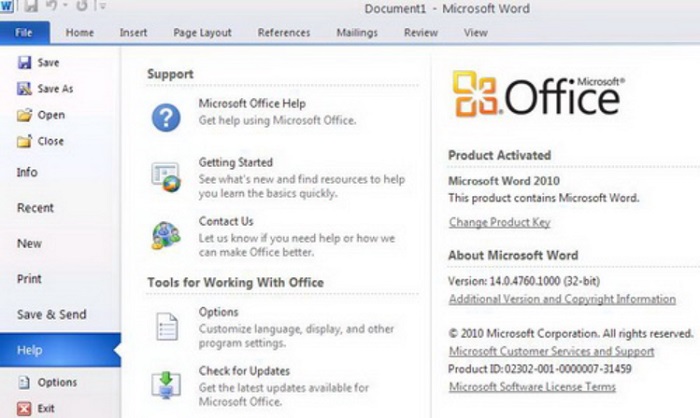Open Microsoft Software License Terms link
Image resolution: width=700 pixels, height=418 pixels.
click(x=532, y=387)
